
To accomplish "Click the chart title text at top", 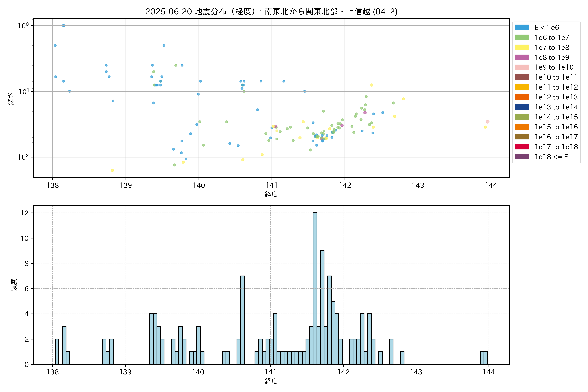I will [271, 11].
